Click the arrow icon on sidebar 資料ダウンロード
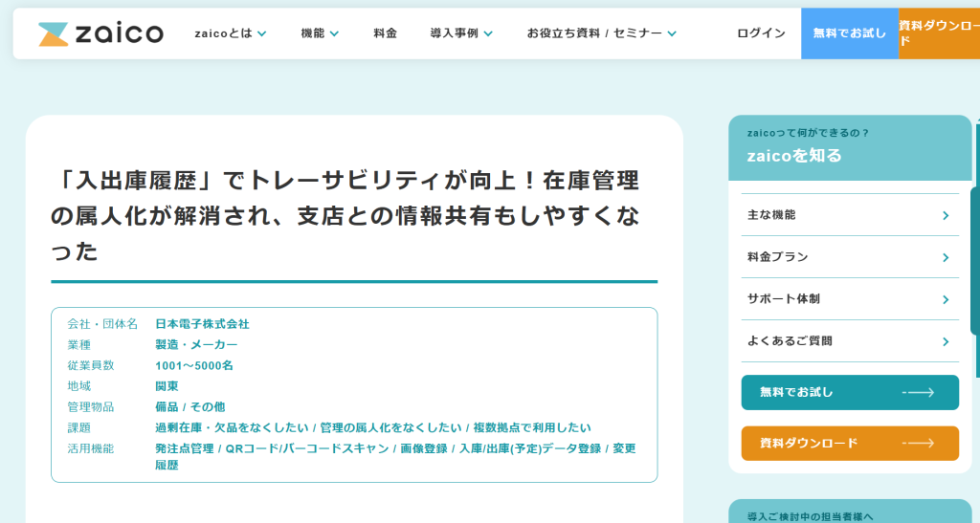This screenshot has width=980, height=523. [x=918, y=444]
